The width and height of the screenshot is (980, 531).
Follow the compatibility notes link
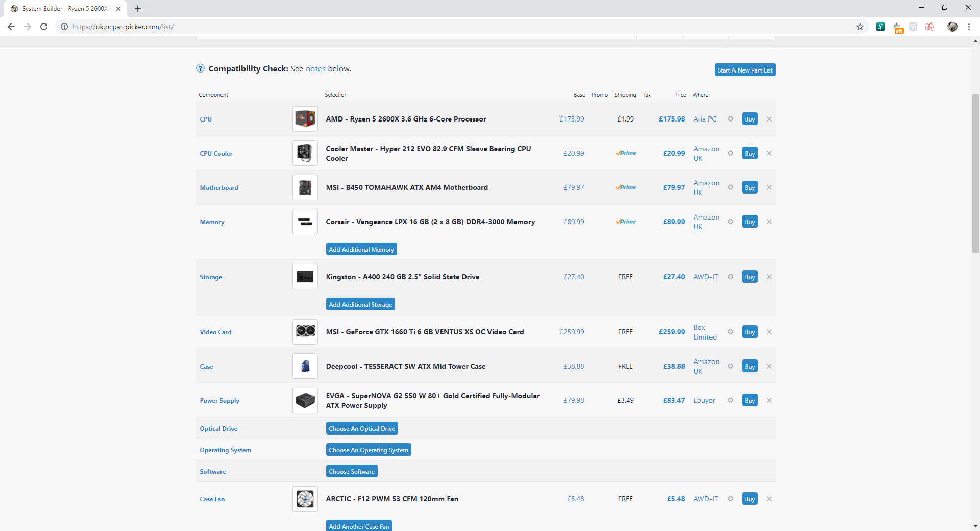coord(315,68)
